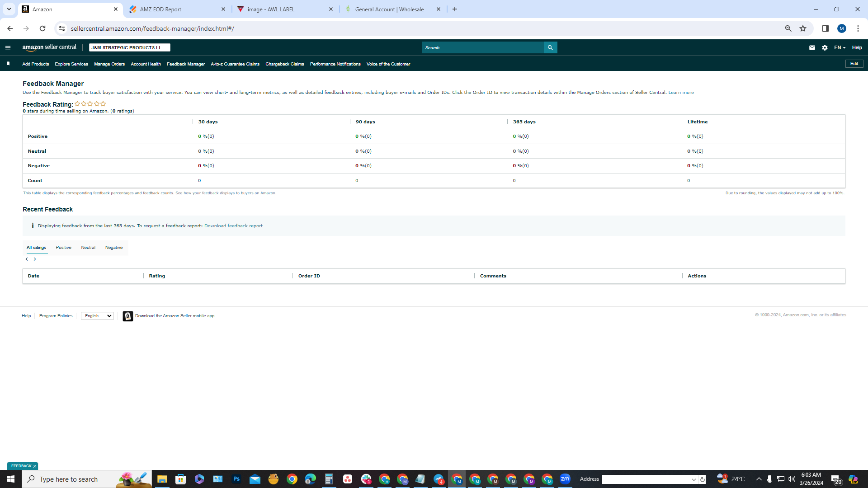Click the Download feedback report link
The height and width of the screenshot is (488, 868).
233,226
